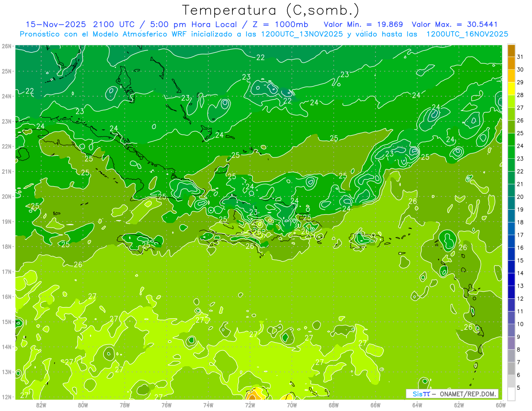
Task: Click the pressure level "Z = 1000mb"
Action: click(x=281, y=24)
